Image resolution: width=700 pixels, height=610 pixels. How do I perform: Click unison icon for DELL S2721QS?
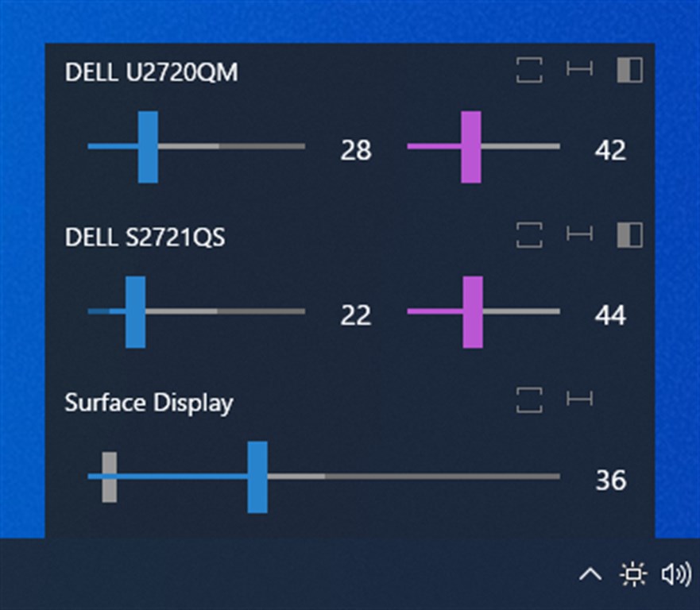[x=528, y=235]
